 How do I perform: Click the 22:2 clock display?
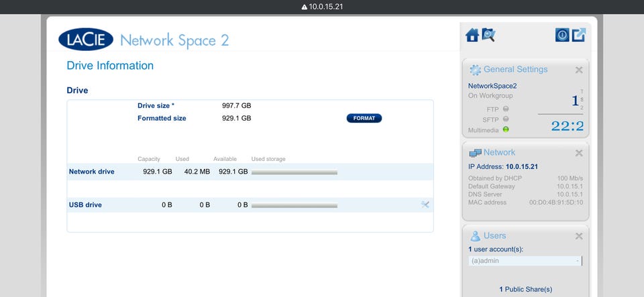[x=568, y=126]
